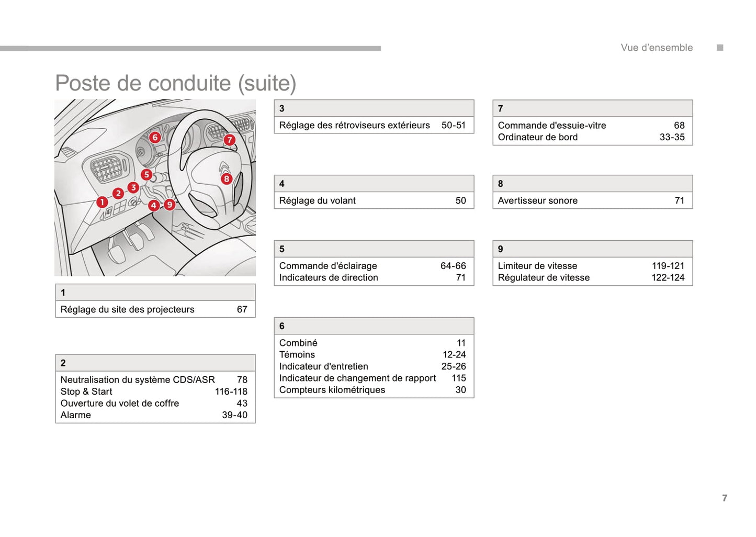The image size is (756, 537).
Task: Open the Ordinateur de bord entry
Action: [537, 137]
